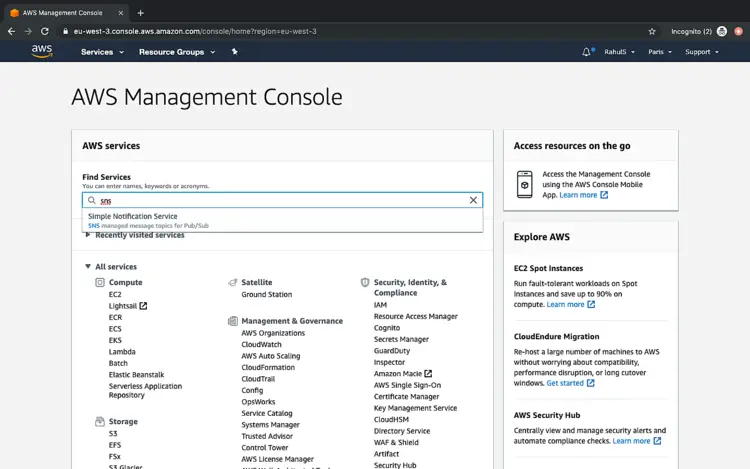Open the Support menu
Screen dimensions: 750x469
(701, 52)
